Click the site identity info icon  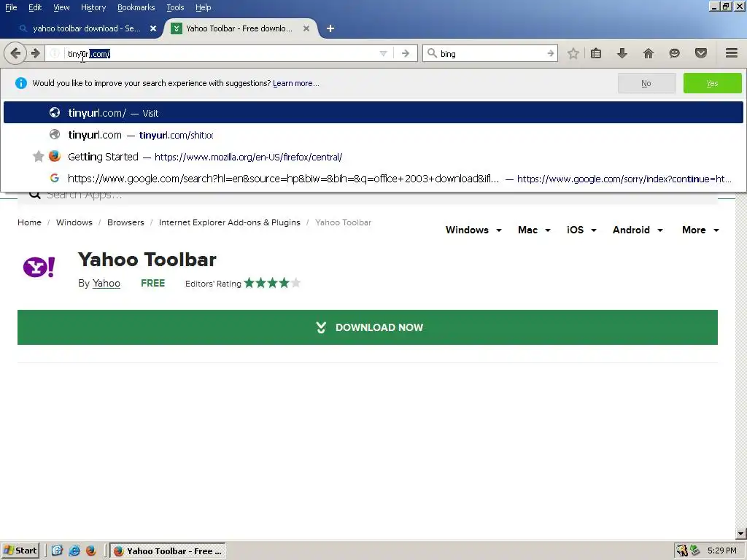(55, 53)
